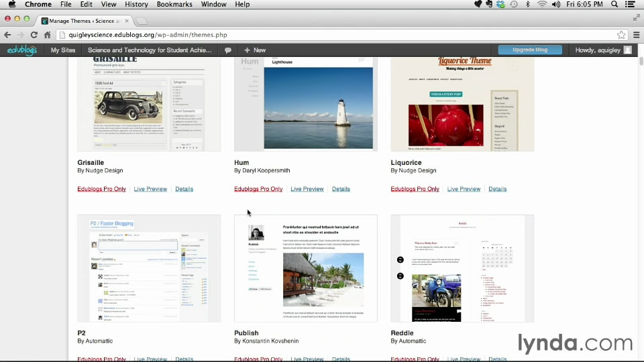Click the browser forward arrow
Screen dimensions: 644x362
tap(21, 35)
